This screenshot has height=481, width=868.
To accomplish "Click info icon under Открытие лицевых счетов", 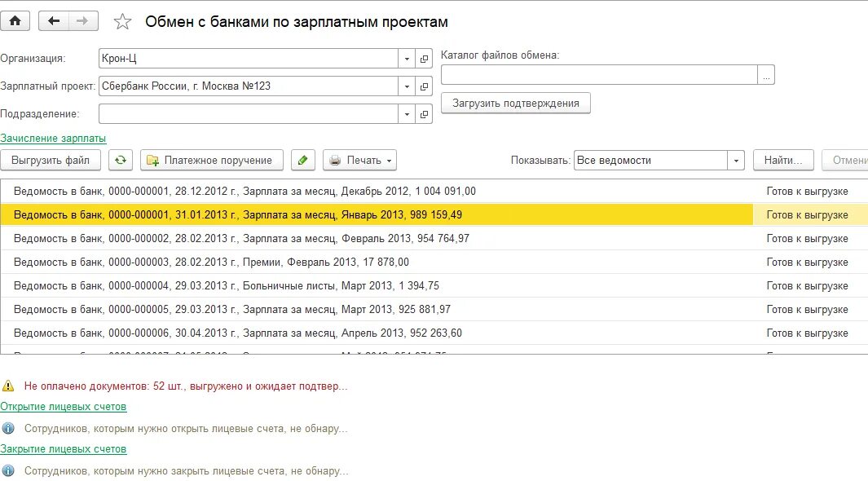I will coord(8,429).
